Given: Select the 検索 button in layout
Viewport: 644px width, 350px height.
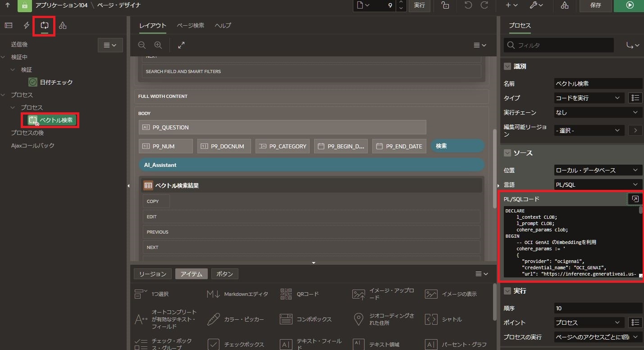Looking at the screenshot, I should point(457,146).
